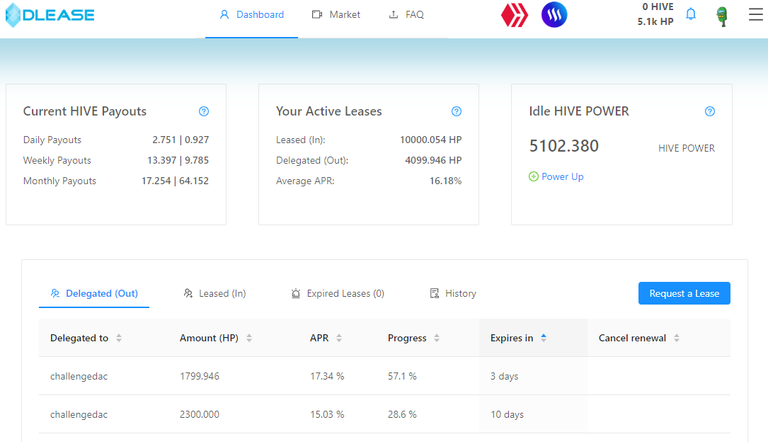Show help for Idle HIVE POWER
The height and width of the screenshot is (442, 768).
[x=710, y=112]
